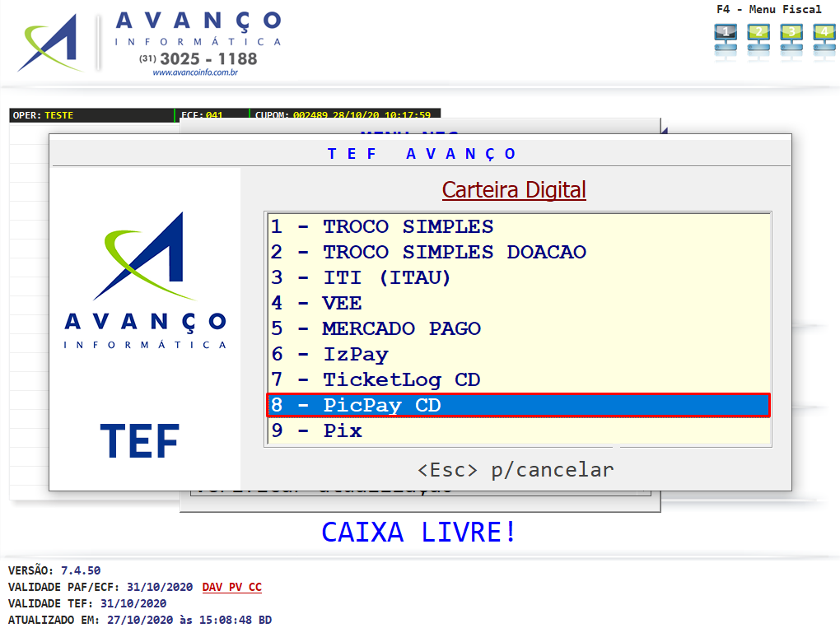Viewport: 840px width, 628px height.
Task: Open www.avancoinfo.com.br website link
Action: click(x=195, y=72)
